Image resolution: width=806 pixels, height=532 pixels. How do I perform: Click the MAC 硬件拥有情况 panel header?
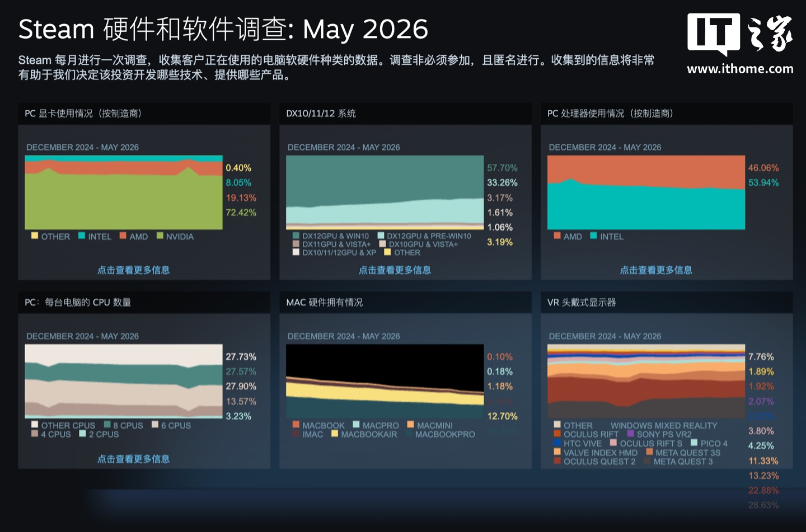click(x=405, y=303)
